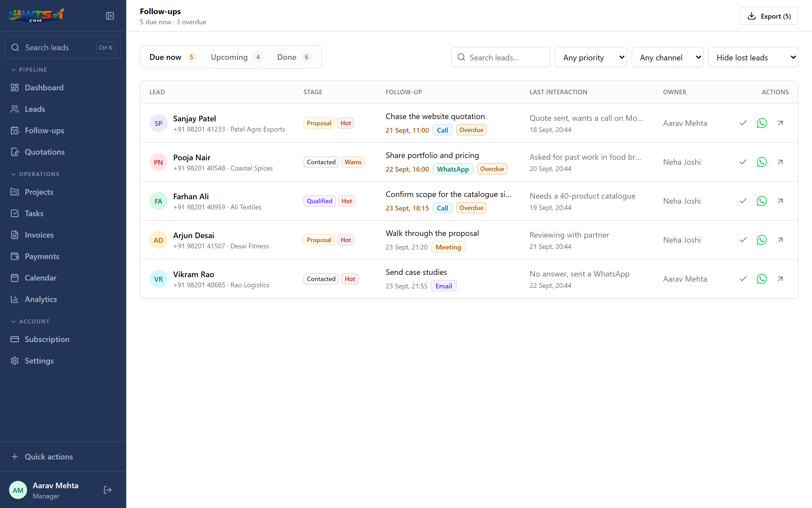Open the Hide lost leads dropdown
The width and height of the screenshot is (812, 508).
pyautogui.click(x=753, y=58)
